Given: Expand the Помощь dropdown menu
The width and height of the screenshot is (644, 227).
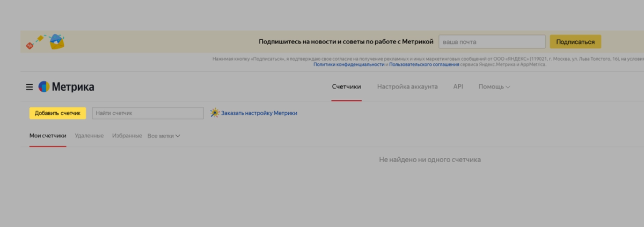Looking at the screenshot, I should pos(494,87).
